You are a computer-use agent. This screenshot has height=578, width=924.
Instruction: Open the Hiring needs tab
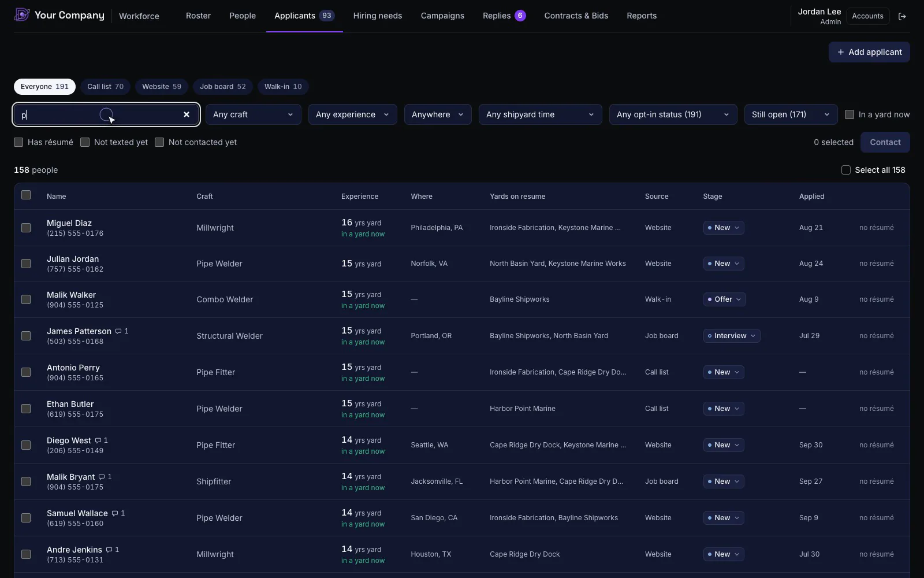(x=378, y=16)
